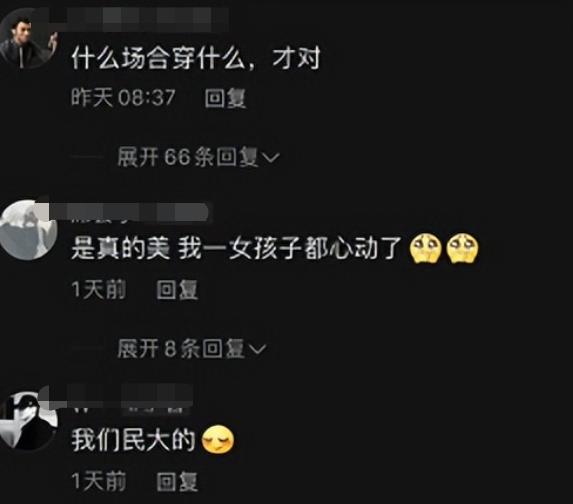
Task: Select the comment 是真的美 我一女孩子都心动了
Action: (x=237, y=249)
